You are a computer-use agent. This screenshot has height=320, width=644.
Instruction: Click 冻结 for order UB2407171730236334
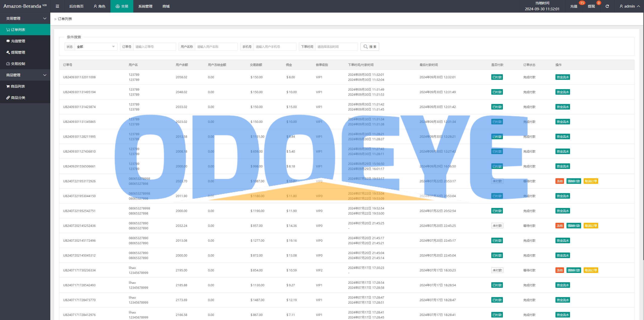coord(559,270)
